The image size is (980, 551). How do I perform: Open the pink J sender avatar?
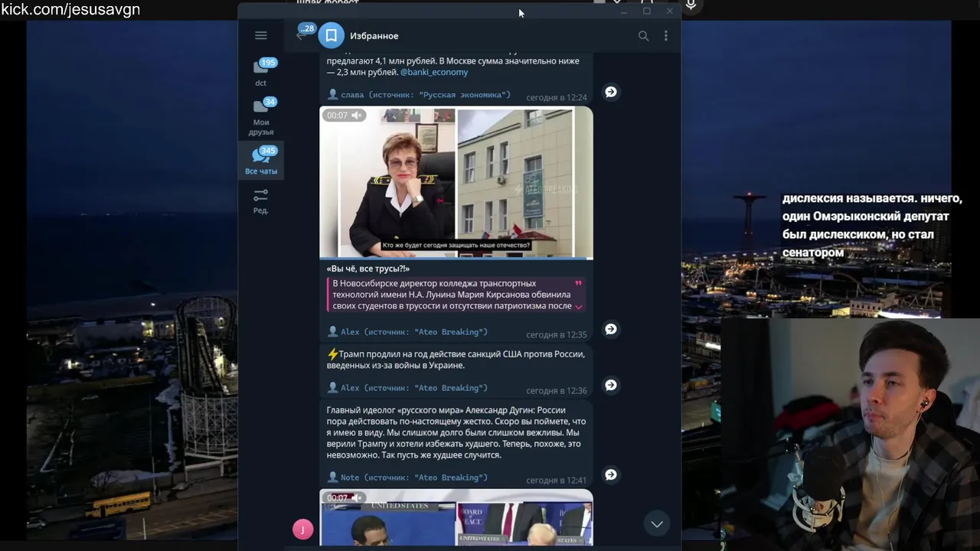[302, 529]
